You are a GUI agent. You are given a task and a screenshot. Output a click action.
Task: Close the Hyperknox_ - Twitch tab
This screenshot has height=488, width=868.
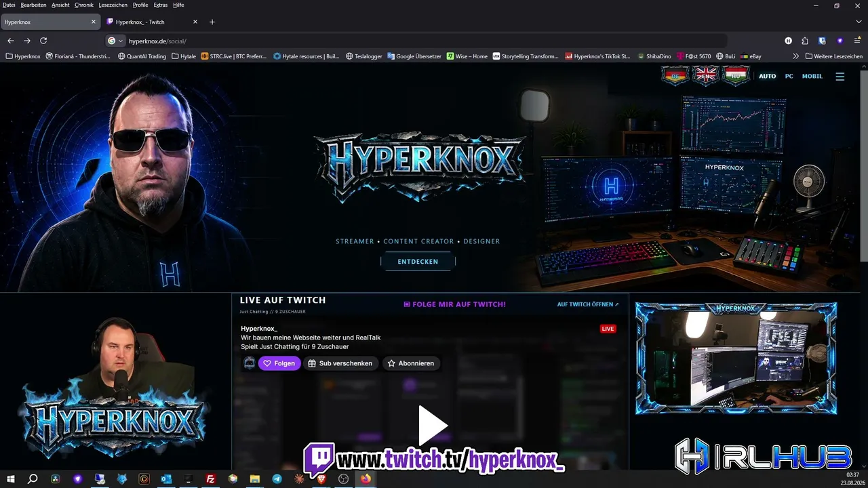[195, 22]
